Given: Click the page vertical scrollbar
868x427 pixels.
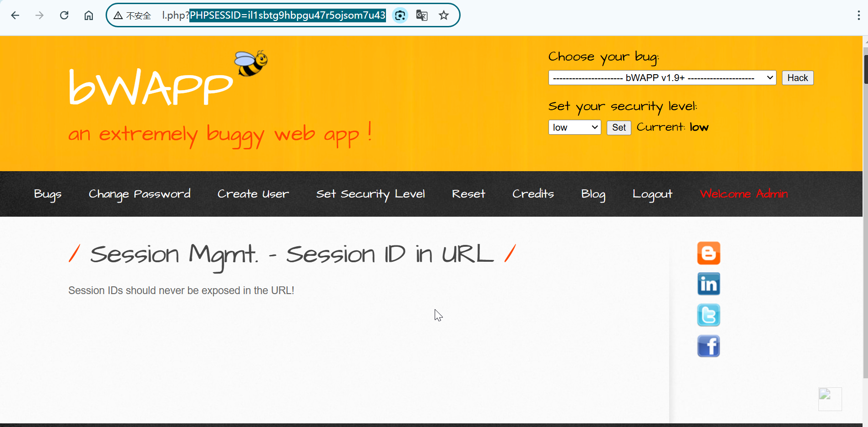Looking at the screenshot, I should click(865, 228).
